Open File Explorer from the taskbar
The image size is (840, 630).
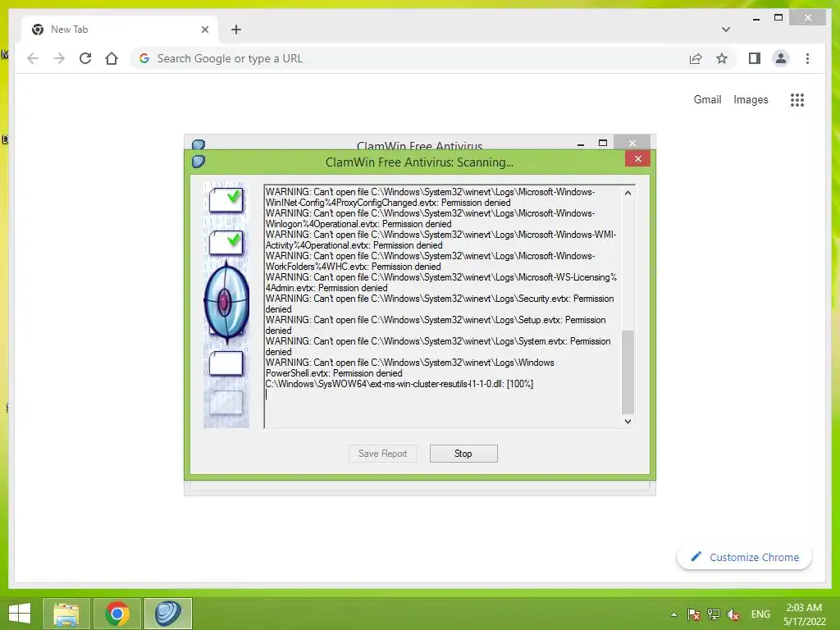click(66, 614)
